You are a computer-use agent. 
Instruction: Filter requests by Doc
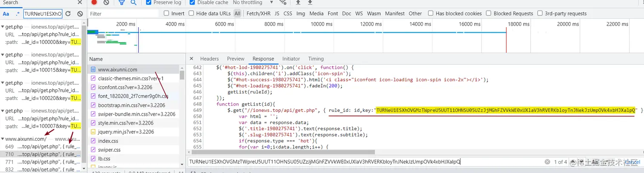(x=347, y=14)
